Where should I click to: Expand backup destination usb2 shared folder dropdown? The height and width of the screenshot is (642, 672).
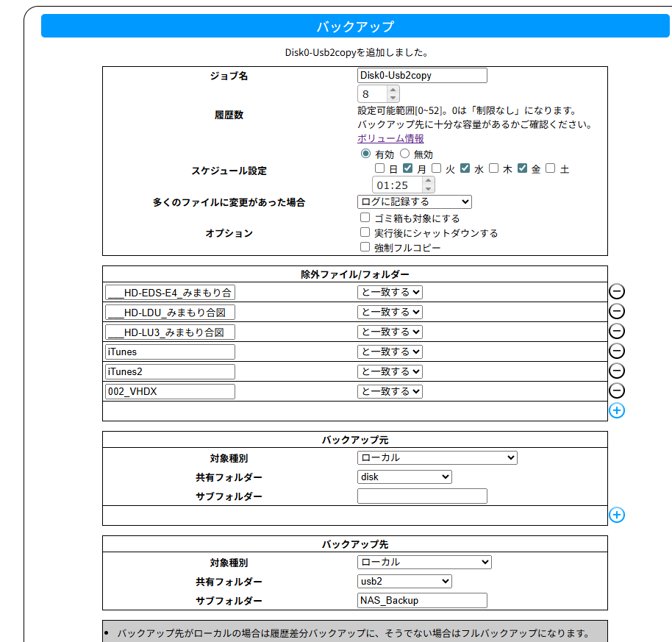tap(404, 581)
